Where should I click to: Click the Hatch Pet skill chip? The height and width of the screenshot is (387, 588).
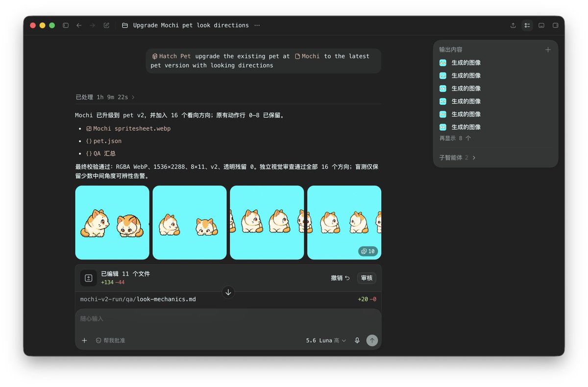coord(171,56)
